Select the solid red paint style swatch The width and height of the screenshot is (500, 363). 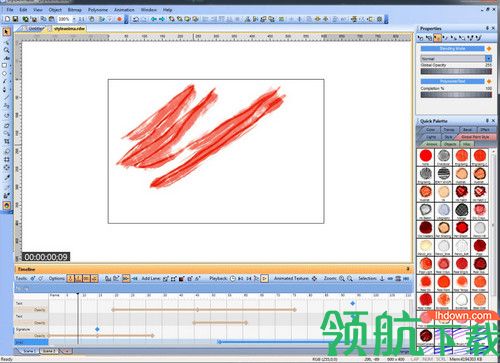(x=426, y=156)
